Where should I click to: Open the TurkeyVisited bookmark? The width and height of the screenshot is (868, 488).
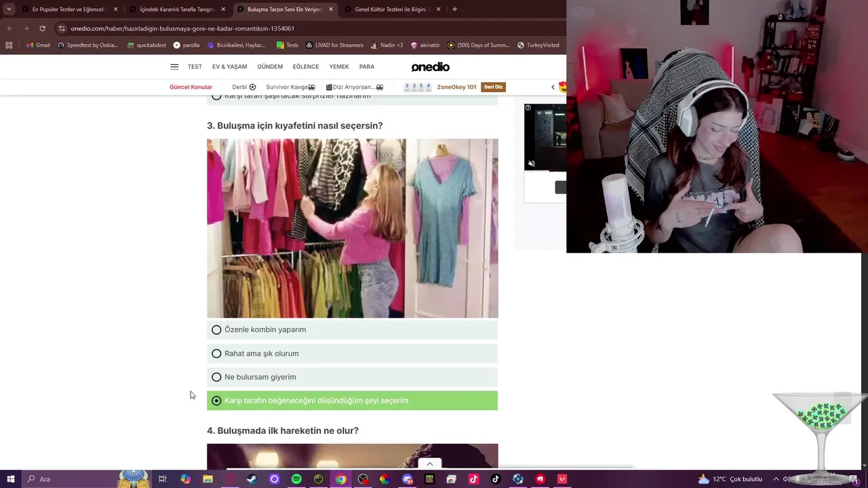pyautogui.click(x=538, y=45)
